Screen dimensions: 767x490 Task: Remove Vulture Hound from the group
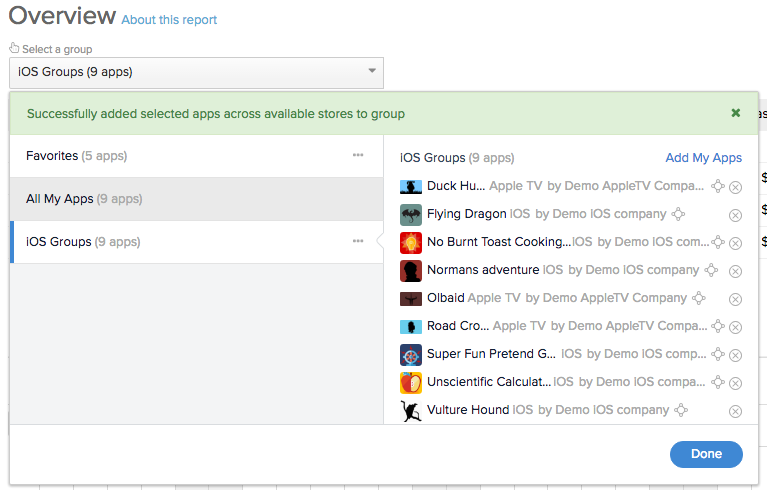tap(735, 412)
